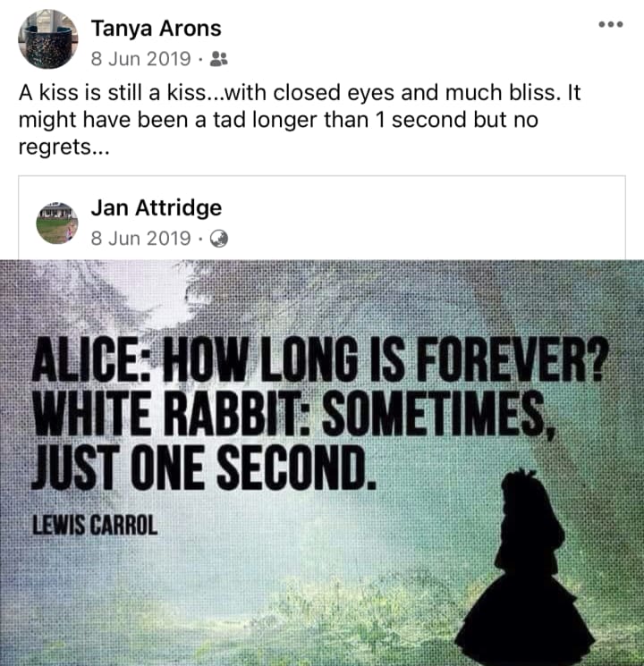Viewport: 644px width, 666px height.
Task: Click the 8 Jun 2019 timestamp under Jan Attridge
Action: point(140,239)
